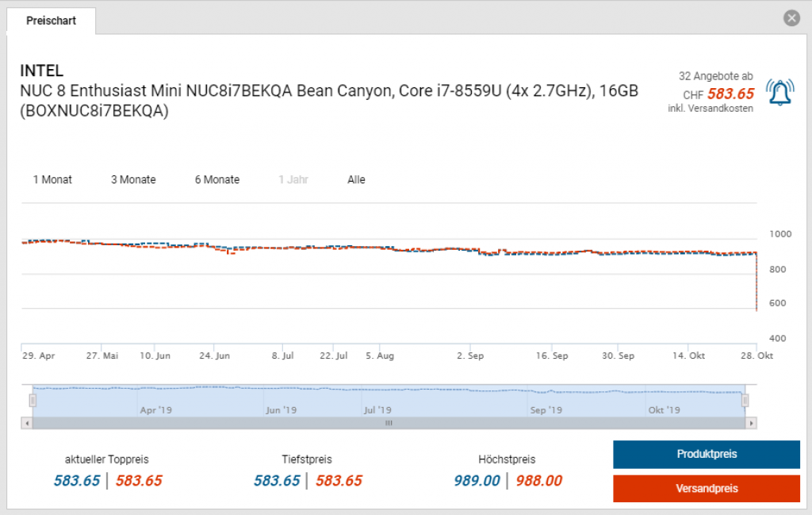The width and height of the screenshot is (812, 515).
Task: Click the CHF 583.65 offer price
Action: point(730,94)
